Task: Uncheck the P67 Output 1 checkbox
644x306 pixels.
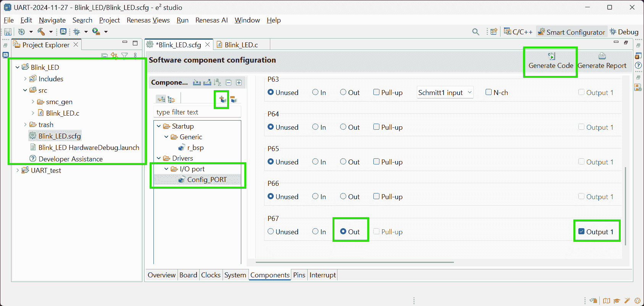Action: tap(581, 232)
